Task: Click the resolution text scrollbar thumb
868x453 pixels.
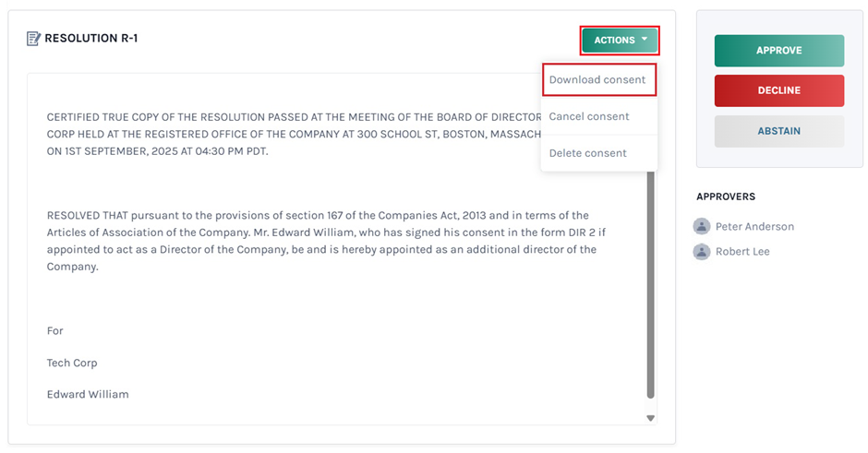Action: pos(650,277)
